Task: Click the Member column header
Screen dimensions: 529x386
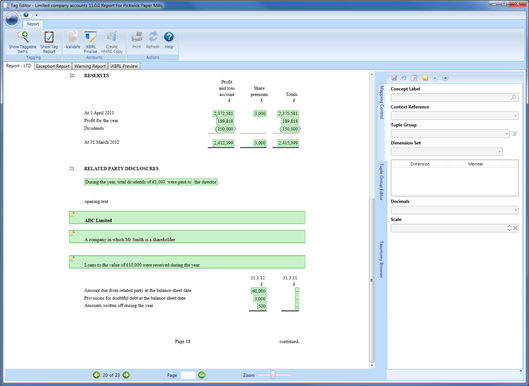Action: [x=475, y=164]
